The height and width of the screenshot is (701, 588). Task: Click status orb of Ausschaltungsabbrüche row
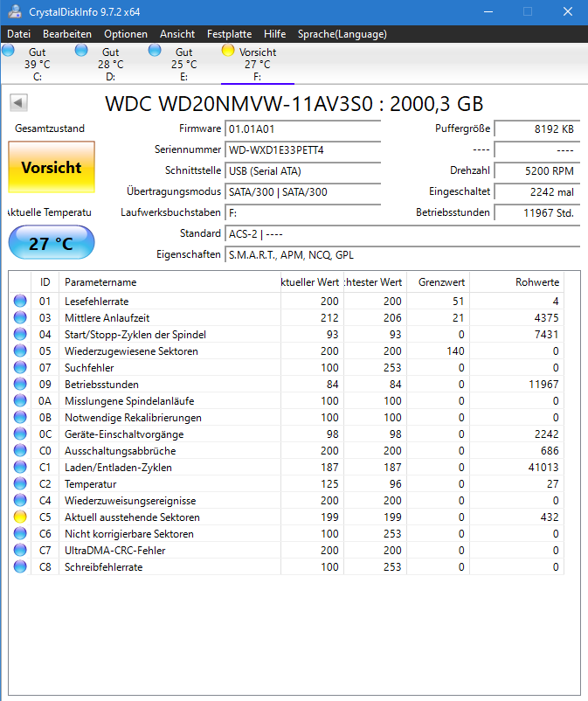click(20, 450)
